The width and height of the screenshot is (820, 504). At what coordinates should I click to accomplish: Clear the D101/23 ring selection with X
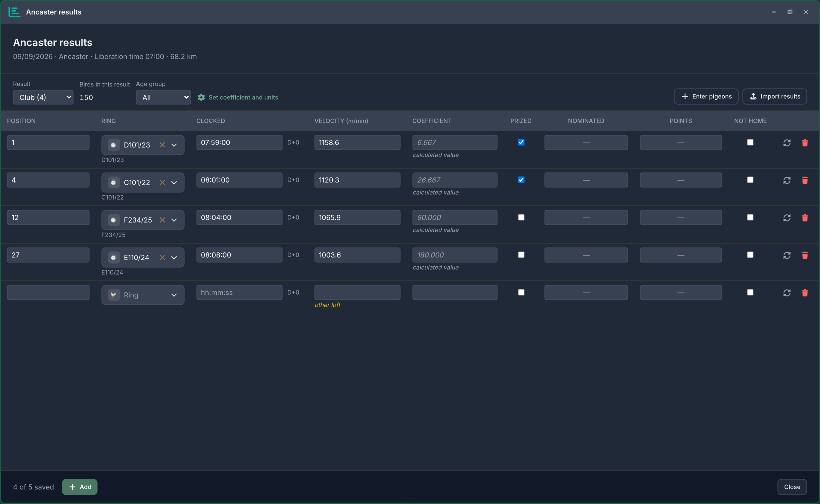pyautogui.click(x=162, y=145)
